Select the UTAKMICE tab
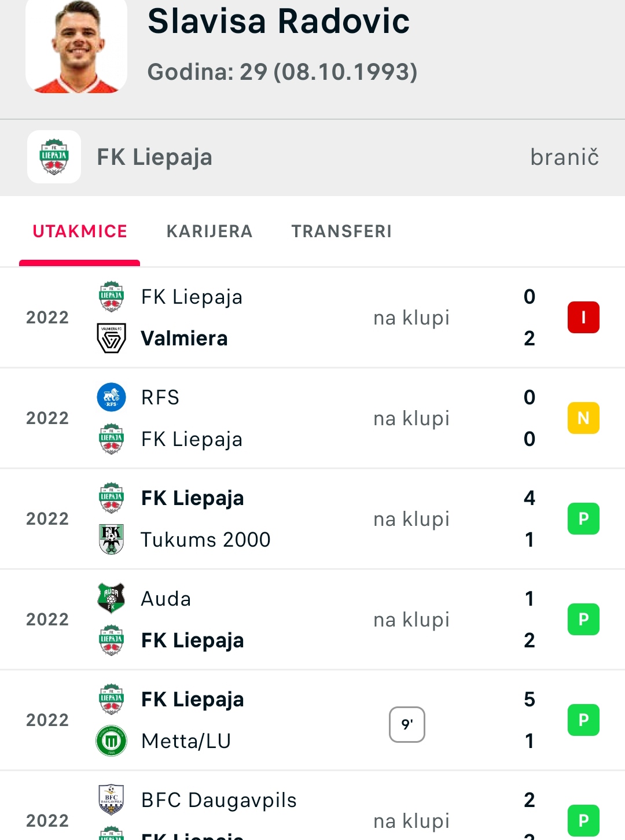The image size is (625, 840). (80, 231)
